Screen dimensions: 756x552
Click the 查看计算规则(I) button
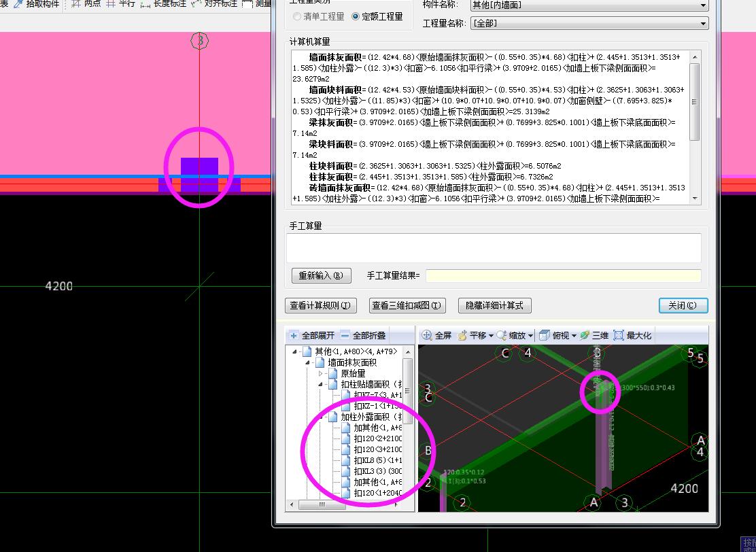321,306
